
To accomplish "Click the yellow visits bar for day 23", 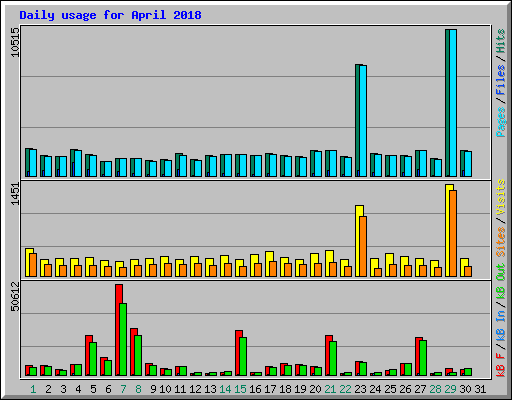I will click(x=359, y=241).
